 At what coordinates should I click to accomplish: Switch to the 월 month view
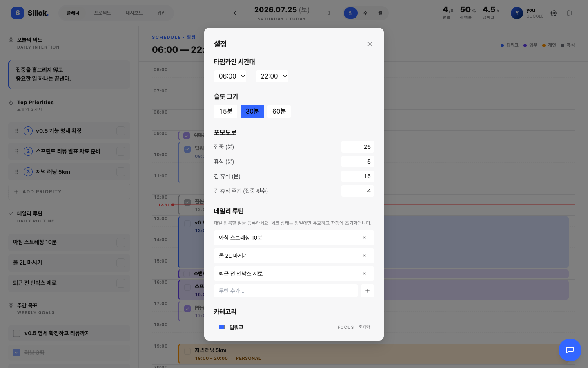pyautogui.click(x=380, y=13)
